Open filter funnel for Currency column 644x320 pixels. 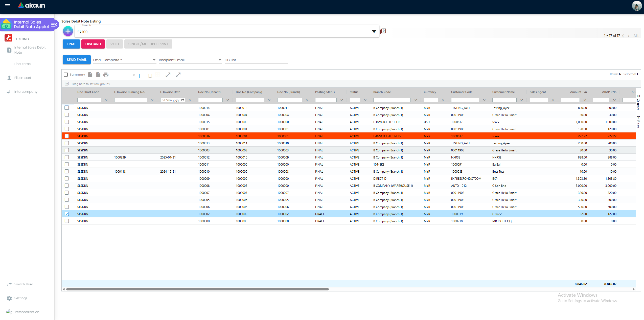tap(443, 100)
